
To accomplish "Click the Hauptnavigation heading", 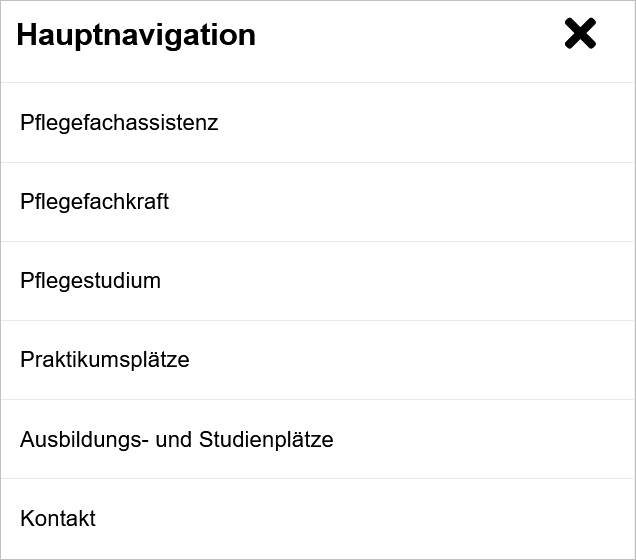I will pyautogui.click(x=136, y=35).
